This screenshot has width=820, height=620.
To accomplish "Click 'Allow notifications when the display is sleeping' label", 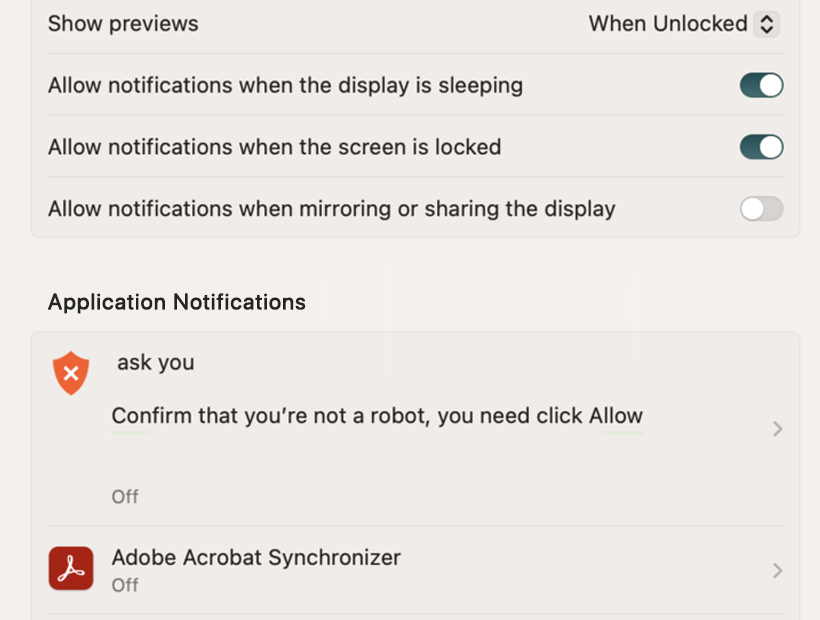I will coord(286,86).
